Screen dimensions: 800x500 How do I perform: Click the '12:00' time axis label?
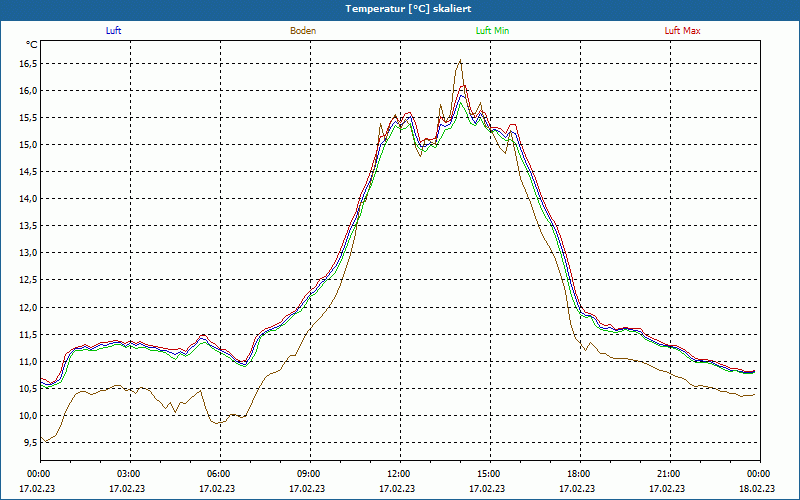tap(399, 474)
